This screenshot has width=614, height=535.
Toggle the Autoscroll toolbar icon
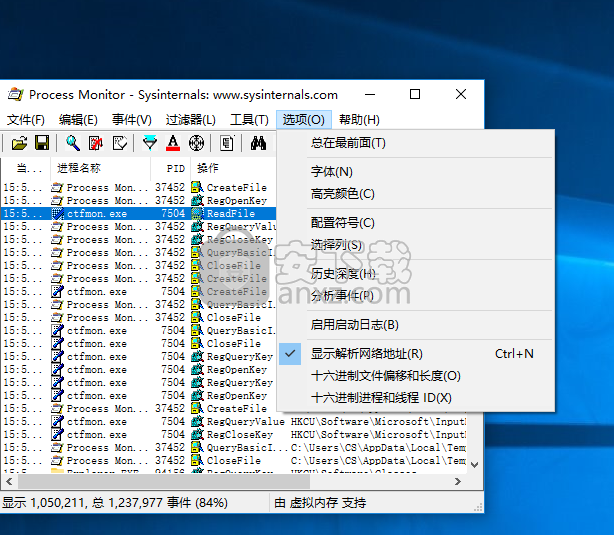pos(96,143)
